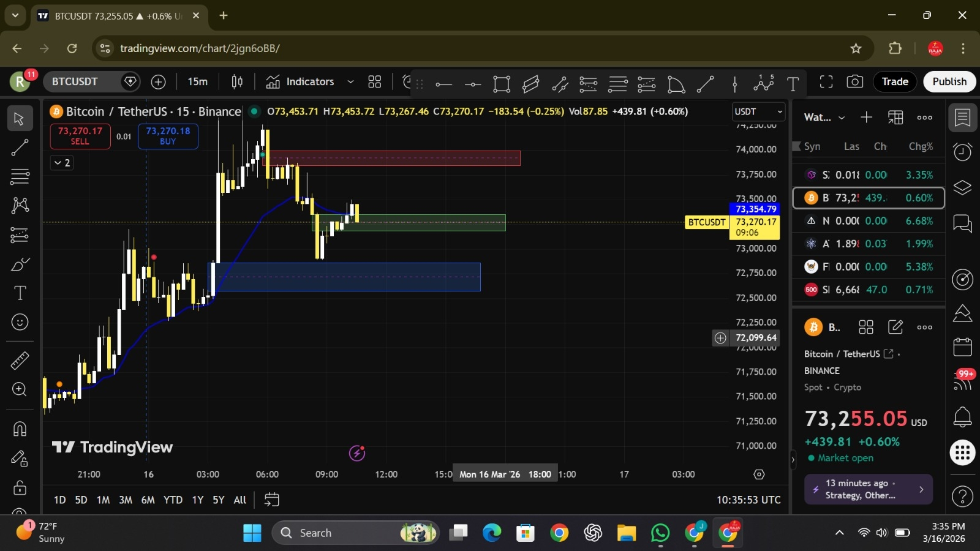Switch range to 6M

pos(148,500)
